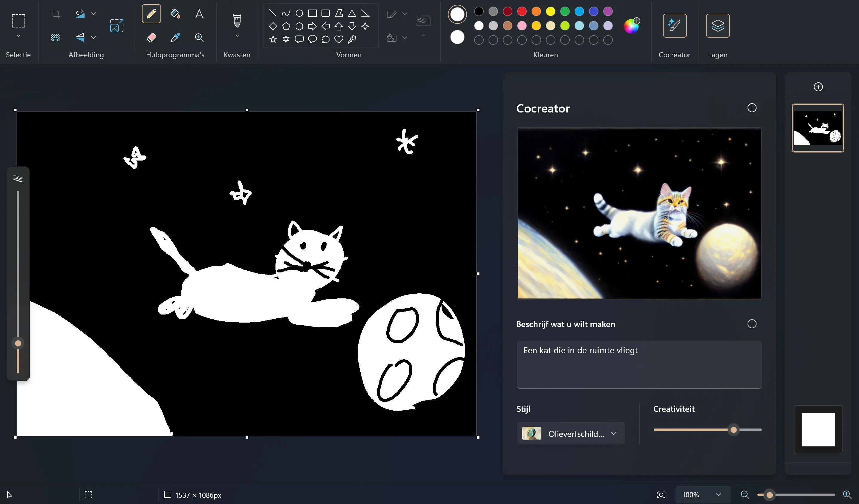Add a new layer with plus button

[x=818, y=87]
